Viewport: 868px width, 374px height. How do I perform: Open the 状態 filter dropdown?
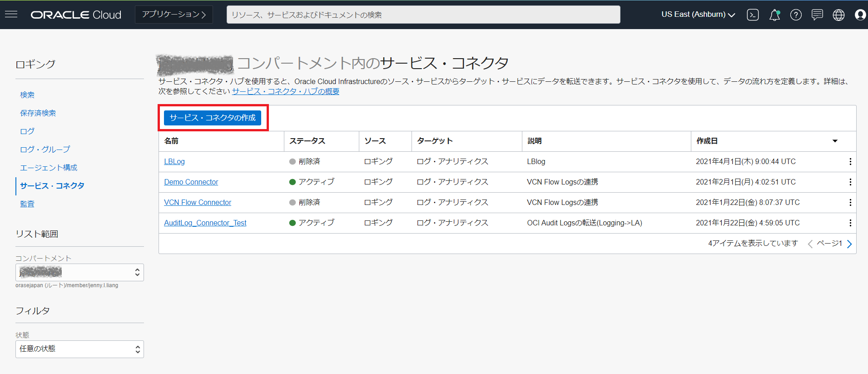[79, 349]
